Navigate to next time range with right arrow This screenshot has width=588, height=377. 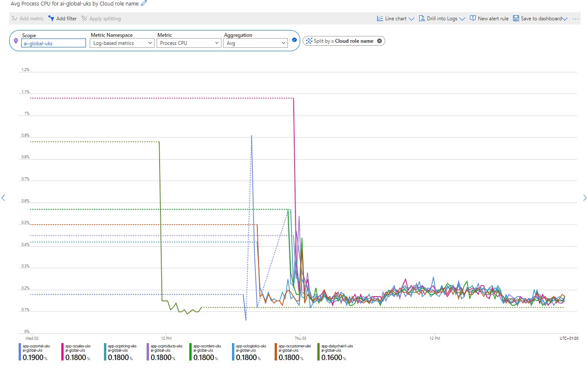(585, 198)
